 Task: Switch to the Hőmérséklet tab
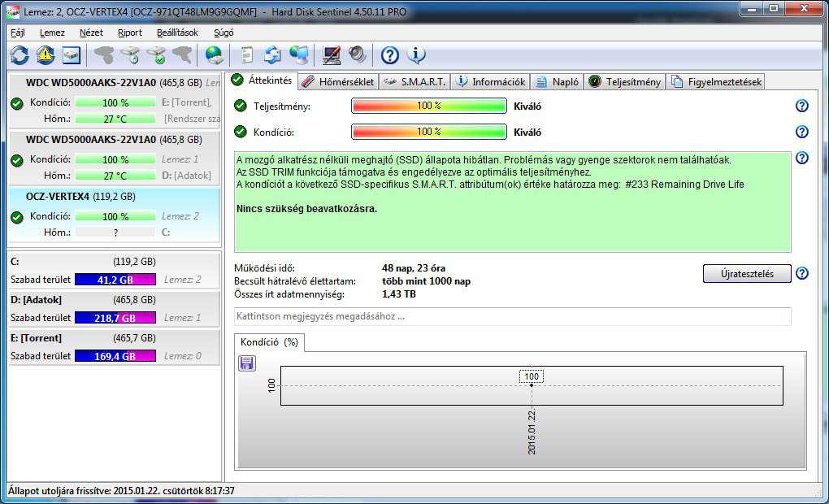point(338,82)
